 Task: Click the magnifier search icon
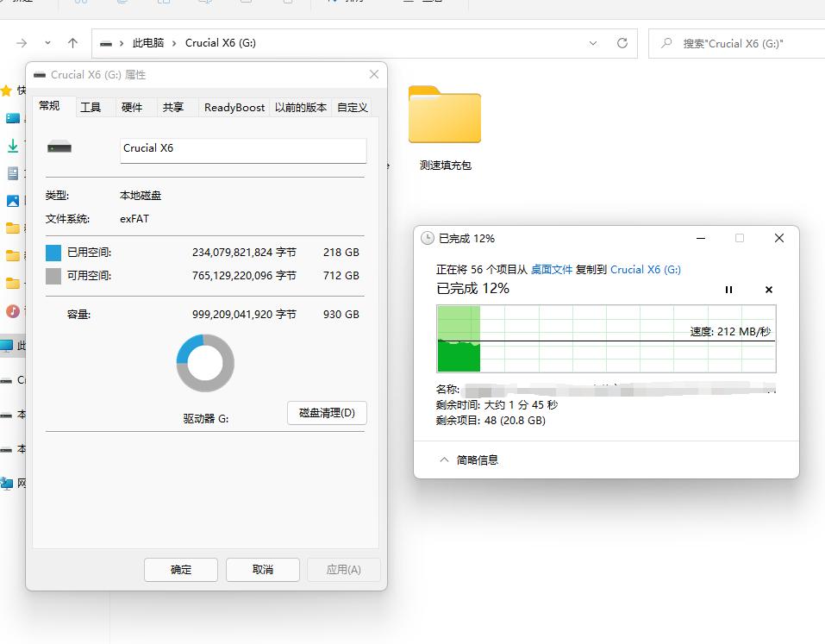coord(666,43)
